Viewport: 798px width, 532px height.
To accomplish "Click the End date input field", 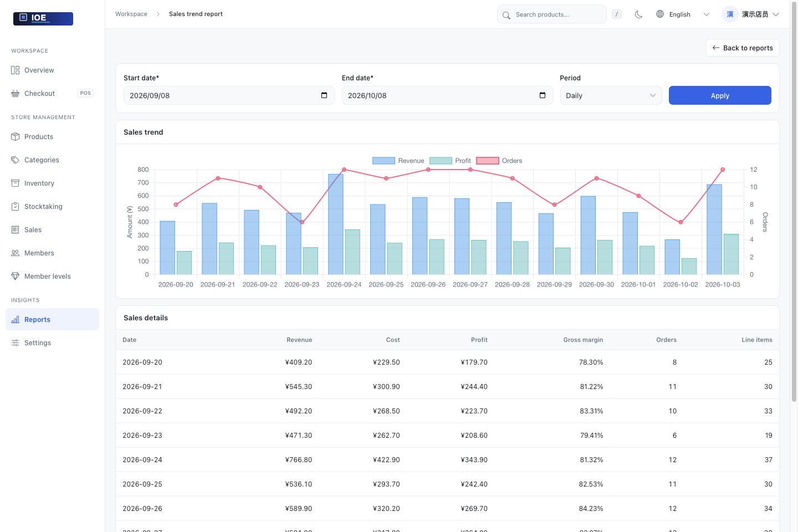I will (447, 95).
